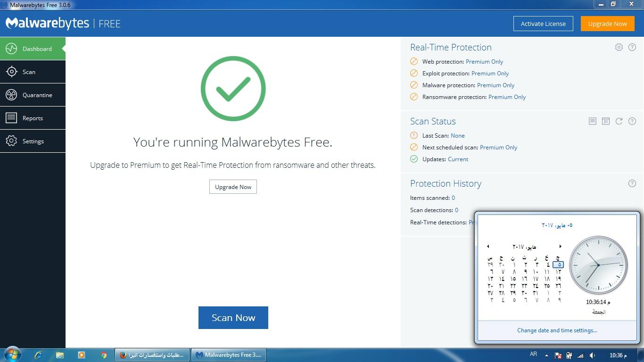Click Items scanned count 0
Screen dimensions: 644x362
click(x=453, y=197)
